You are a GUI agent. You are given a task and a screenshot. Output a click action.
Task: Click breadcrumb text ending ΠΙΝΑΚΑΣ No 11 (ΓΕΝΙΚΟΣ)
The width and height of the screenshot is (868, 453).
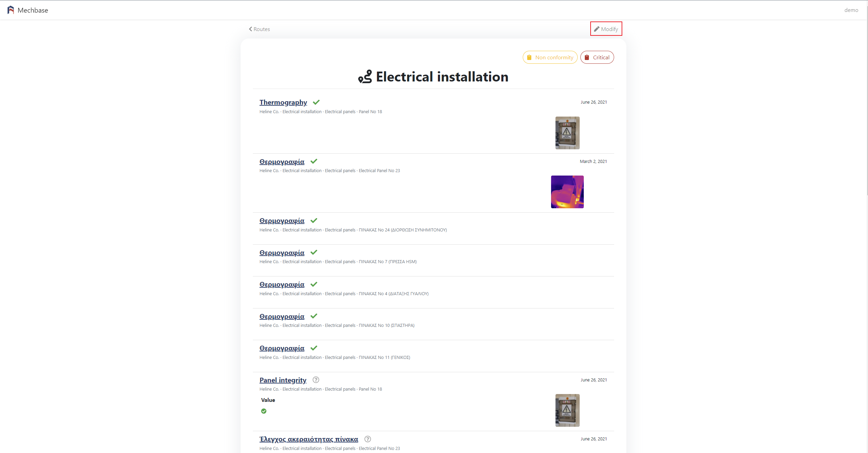(x=335, y=358)
